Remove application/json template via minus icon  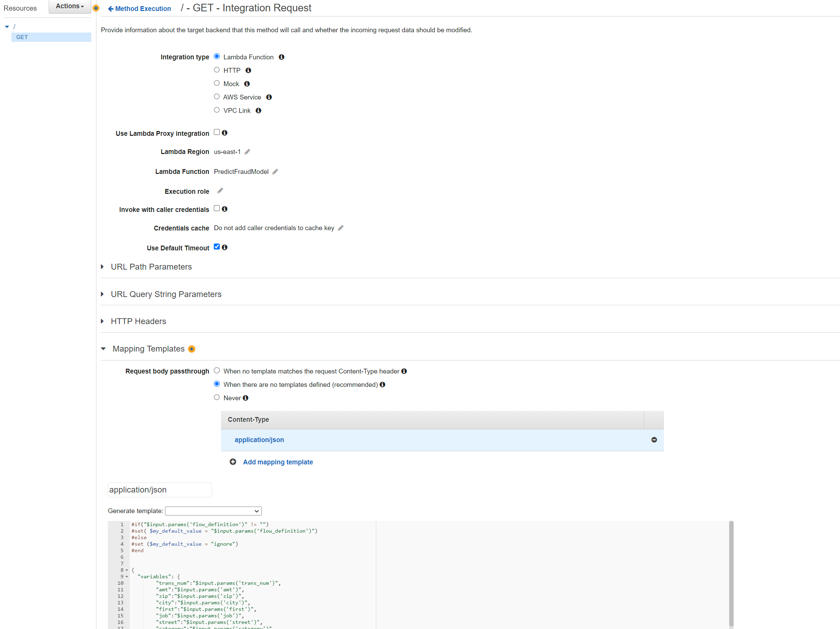(654, 440)
